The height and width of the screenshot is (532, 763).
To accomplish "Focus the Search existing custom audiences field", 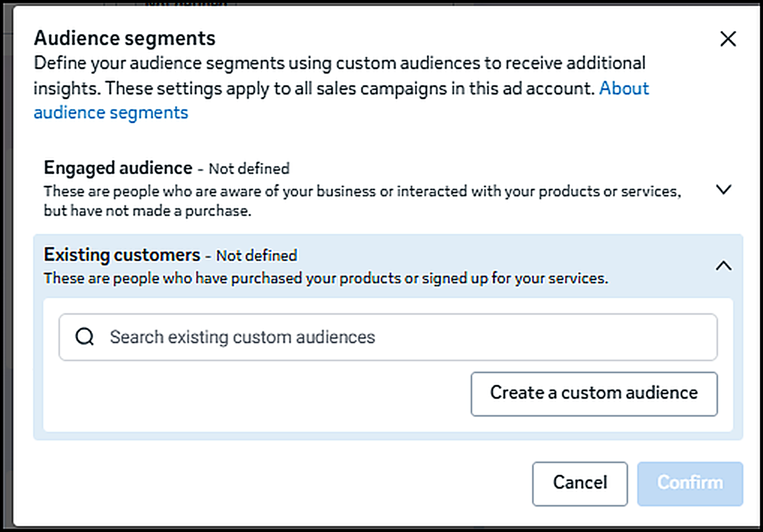I will click(388, 337).
